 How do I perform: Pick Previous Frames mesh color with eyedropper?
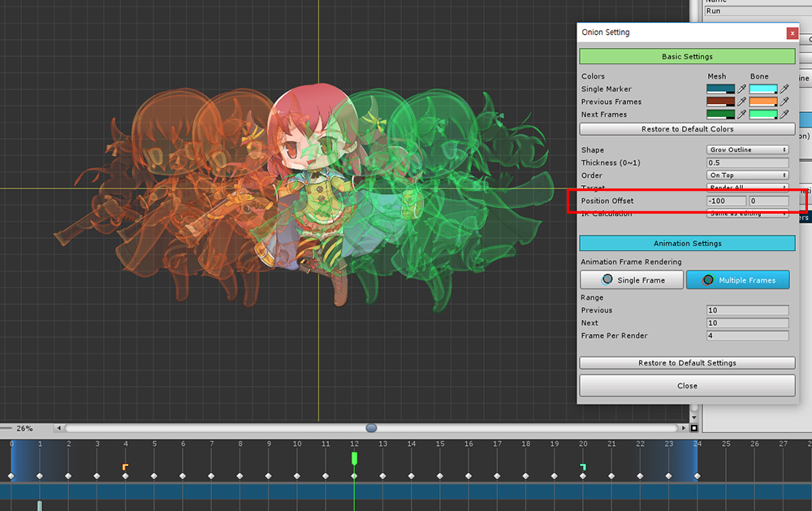pyautogui.click(x=742, y=102)
